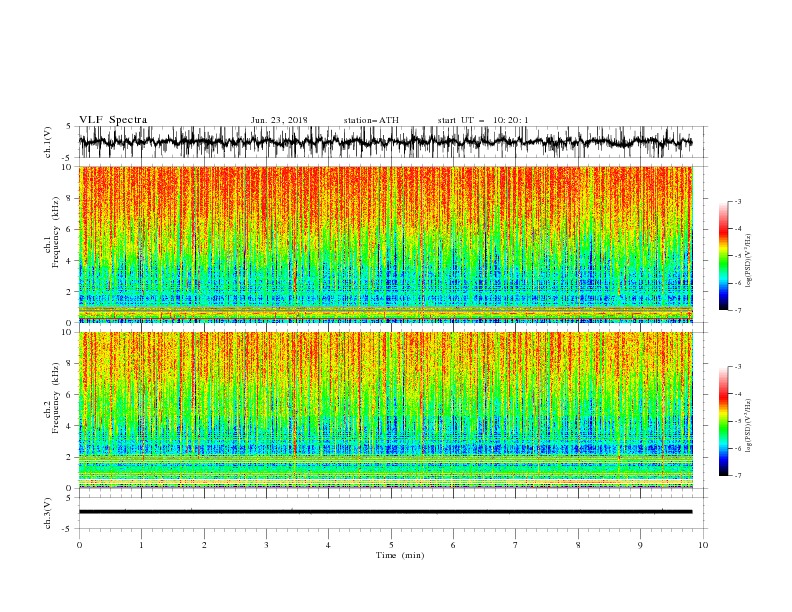Click the flat black ch.3 voltage trace
The width and height of the screenshot is (792, 612).
pos(385,512)
